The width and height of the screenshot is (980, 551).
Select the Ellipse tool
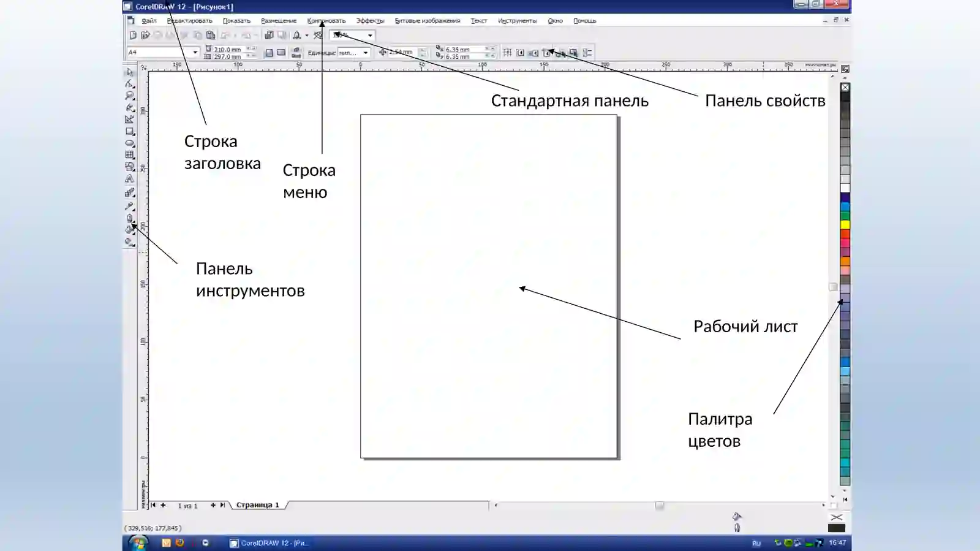point(130,143)
